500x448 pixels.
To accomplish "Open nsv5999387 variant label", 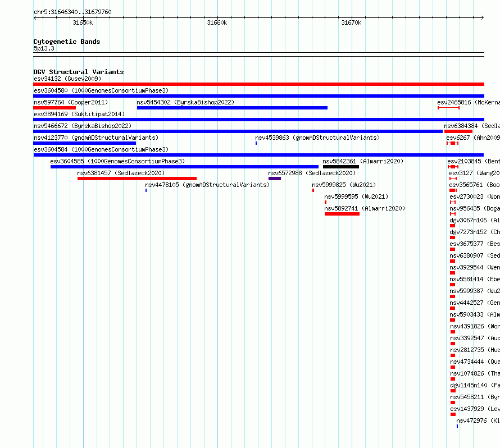I will click(x=475, y=291).
